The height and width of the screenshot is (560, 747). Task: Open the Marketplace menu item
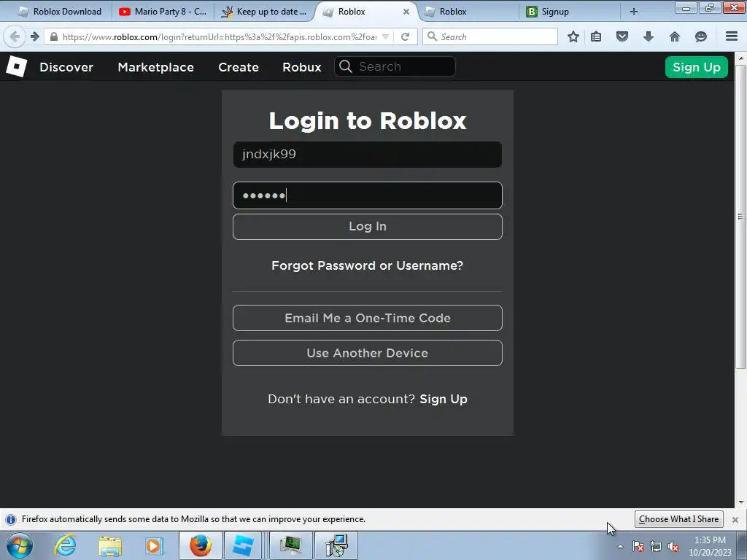click(x=156, y=67)
